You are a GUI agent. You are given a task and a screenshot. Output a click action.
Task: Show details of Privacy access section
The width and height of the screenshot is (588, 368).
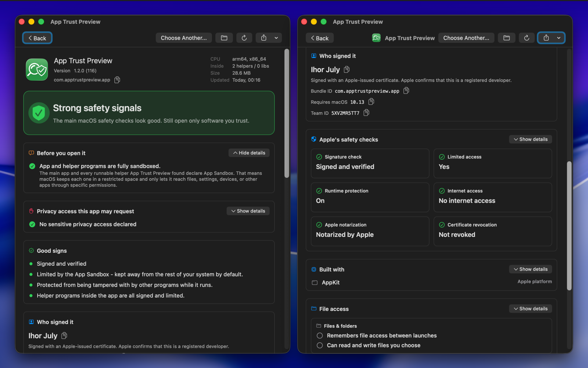point(248,211)
